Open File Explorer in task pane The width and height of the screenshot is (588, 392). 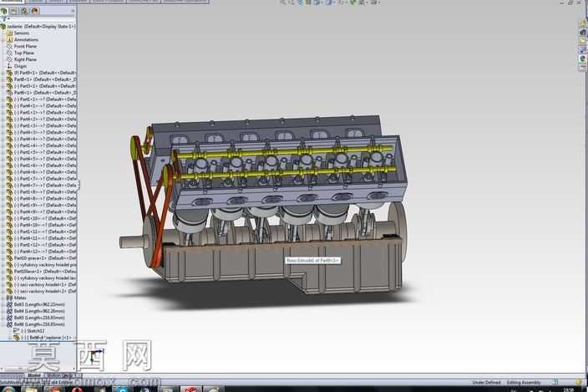[x=582, y=41]
